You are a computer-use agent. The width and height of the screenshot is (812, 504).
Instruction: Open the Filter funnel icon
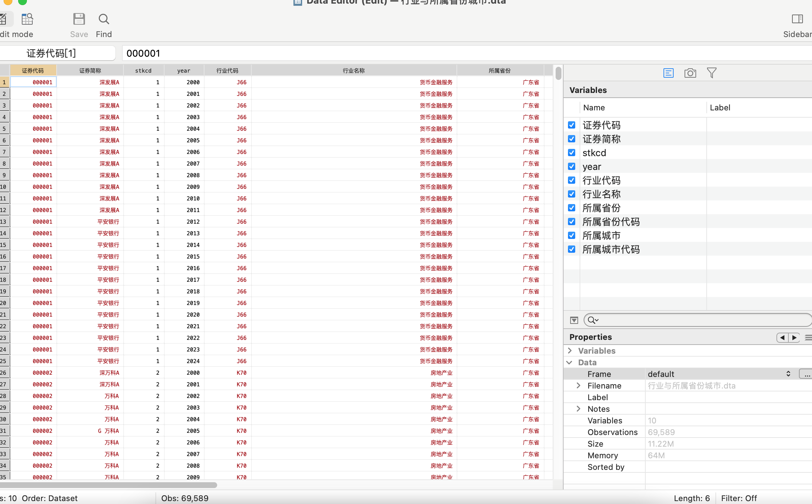[711, 73]
